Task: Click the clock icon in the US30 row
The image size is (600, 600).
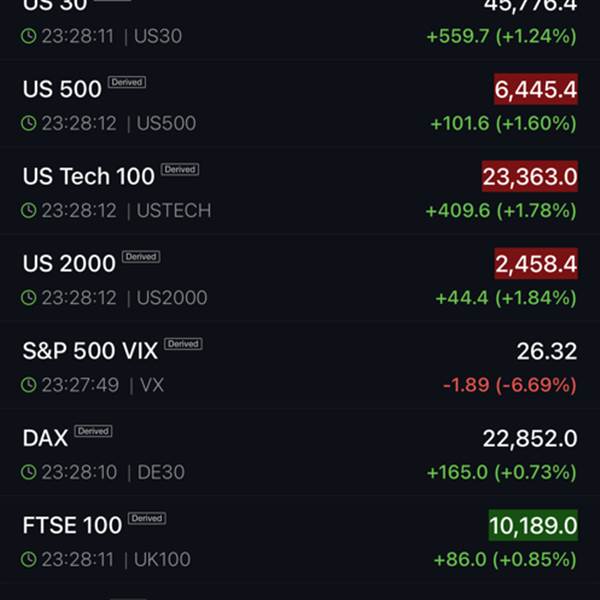Action: tap(29, 36)
